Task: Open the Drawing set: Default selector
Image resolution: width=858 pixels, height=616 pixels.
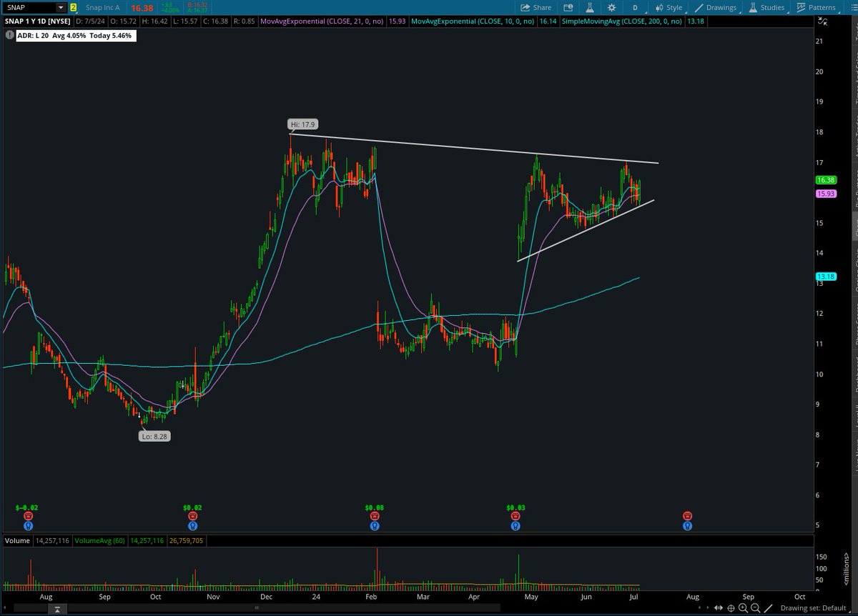Action: (x=814, y=609)
